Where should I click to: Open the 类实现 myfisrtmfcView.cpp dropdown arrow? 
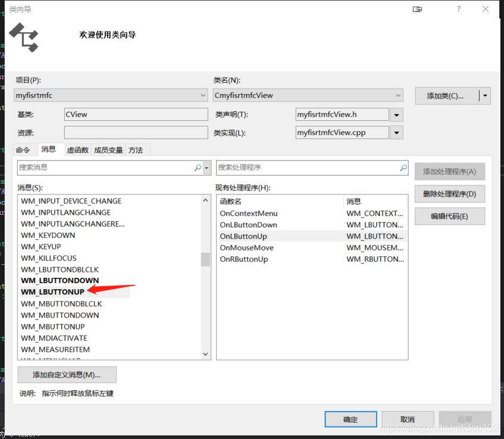397,133
